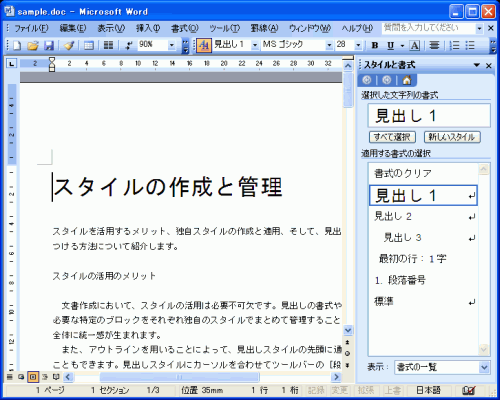The width and height of the screenshot is (500, 400).
Task: Click document vertical scrollbar down arrow
Action: click(348, 330)
